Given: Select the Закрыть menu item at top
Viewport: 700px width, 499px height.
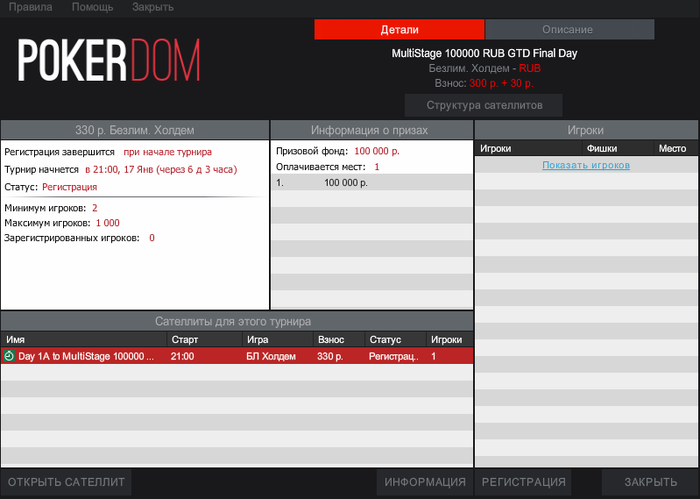Looking at the screenshot, I should pyautogui.click(x=153, y=7).
